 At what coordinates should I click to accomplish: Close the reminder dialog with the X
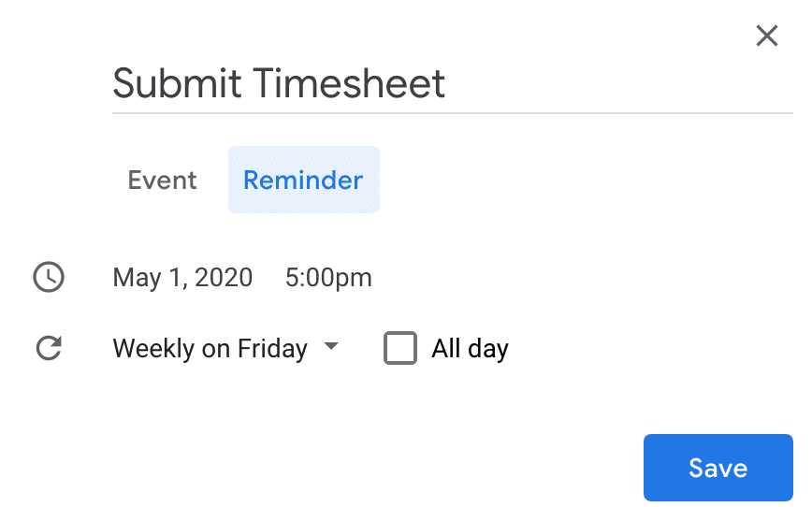pyautogui.click(x=766, y=36)
